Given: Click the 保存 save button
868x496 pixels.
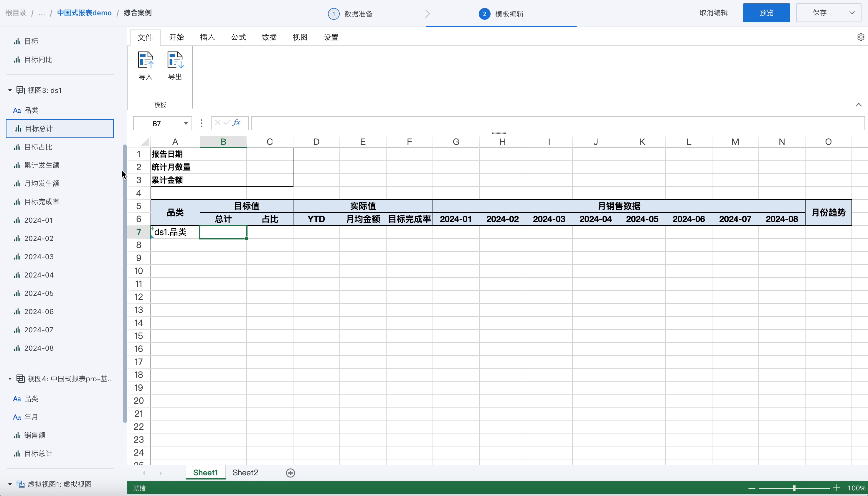Looking at the screenshot, I should click(819, 13).
